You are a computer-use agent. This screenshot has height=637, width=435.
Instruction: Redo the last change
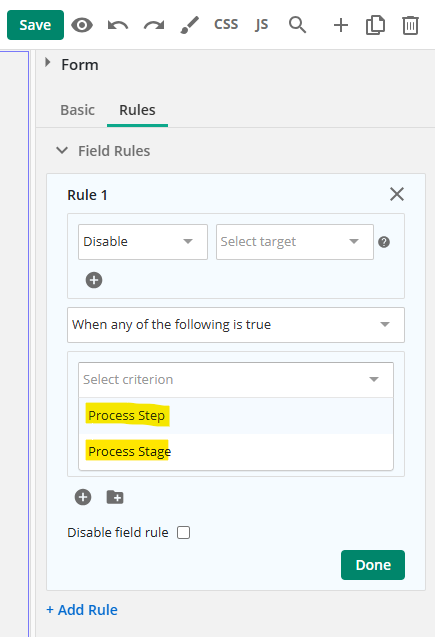154,25
